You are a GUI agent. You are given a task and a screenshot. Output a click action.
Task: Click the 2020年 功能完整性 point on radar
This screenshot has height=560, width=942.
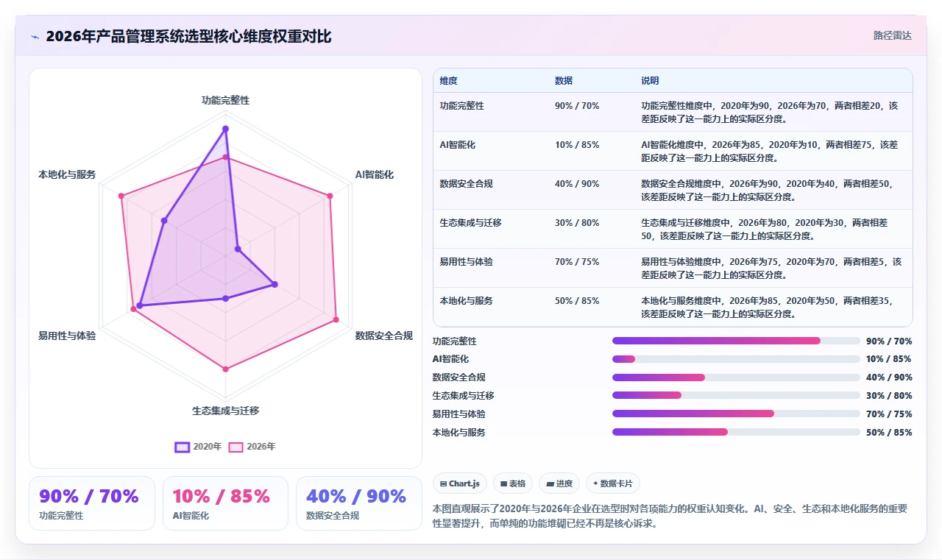[226, 129]
